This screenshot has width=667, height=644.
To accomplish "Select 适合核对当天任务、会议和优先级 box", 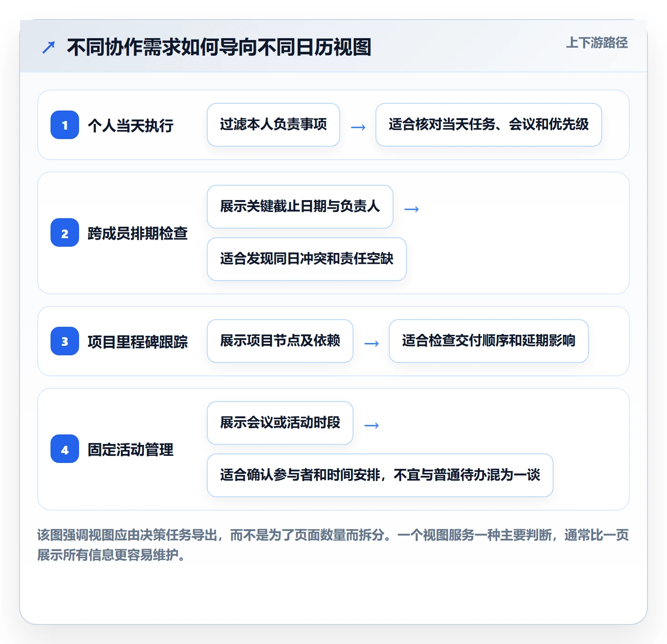I will 489,125.
